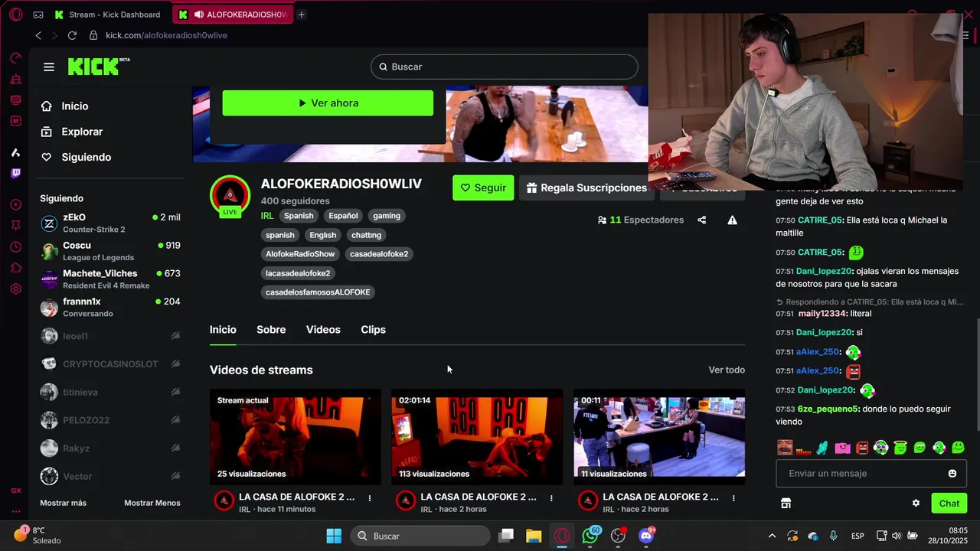Viewport: 980px width, 551px height.
Task: Click Ver todo link for videos
Action: tap(727, 370)
